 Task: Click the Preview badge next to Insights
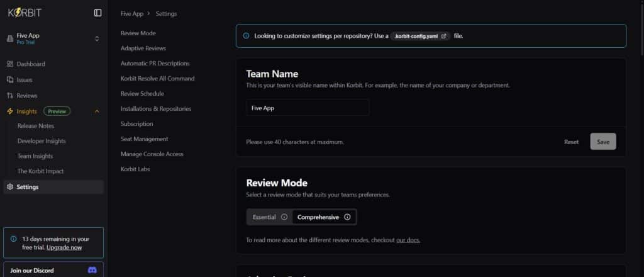pyautogui.click(x=57, y=111)
